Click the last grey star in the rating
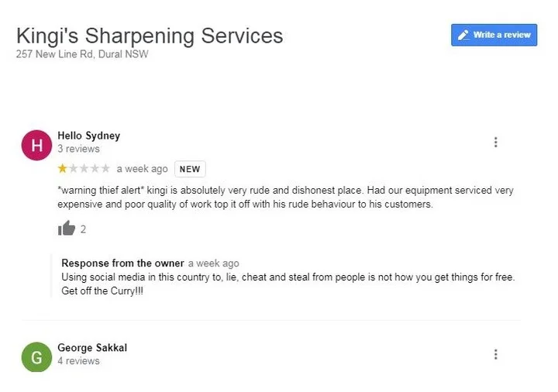This screenshot has width=558, height=392. [x=105, y=169]
